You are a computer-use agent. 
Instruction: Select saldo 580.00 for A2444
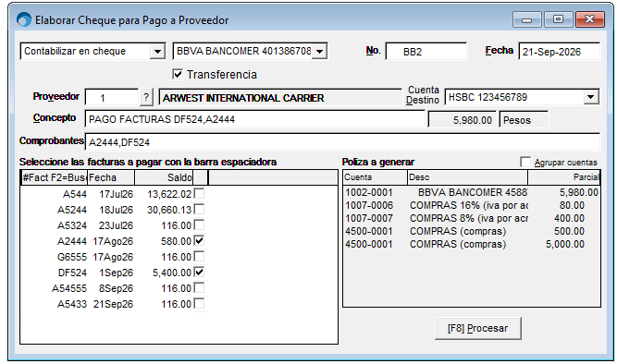[176, 241]
